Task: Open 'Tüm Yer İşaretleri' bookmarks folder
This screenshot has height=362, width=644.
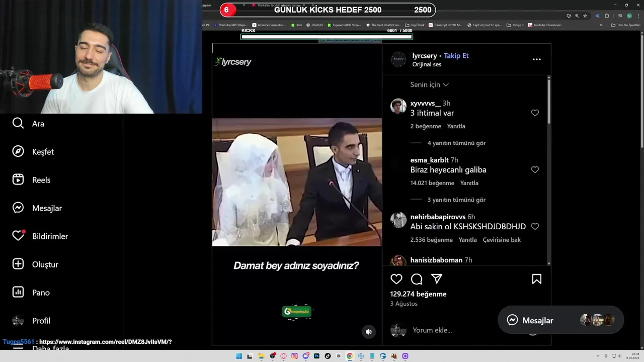Action: tap(625, 25)
